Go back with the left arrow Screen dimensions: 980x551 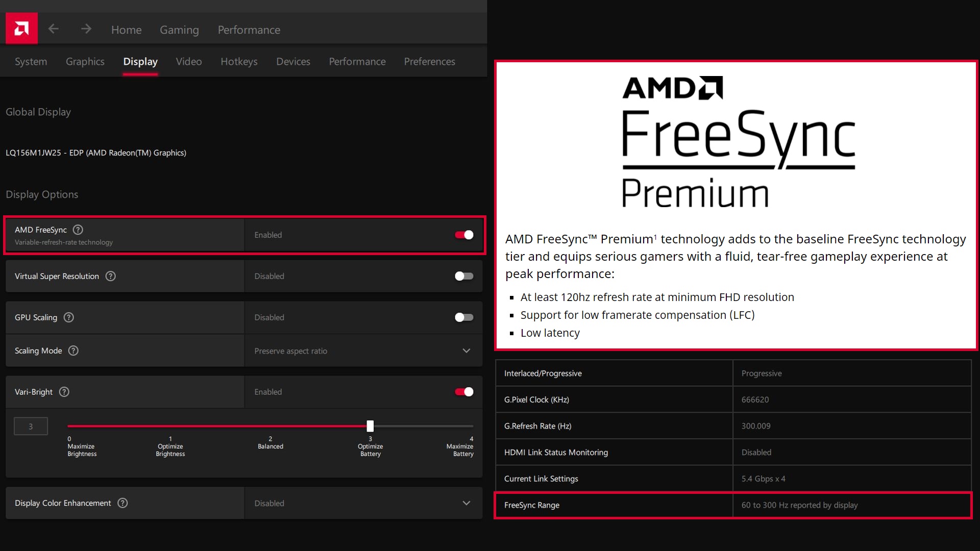(x=54, y=29)
